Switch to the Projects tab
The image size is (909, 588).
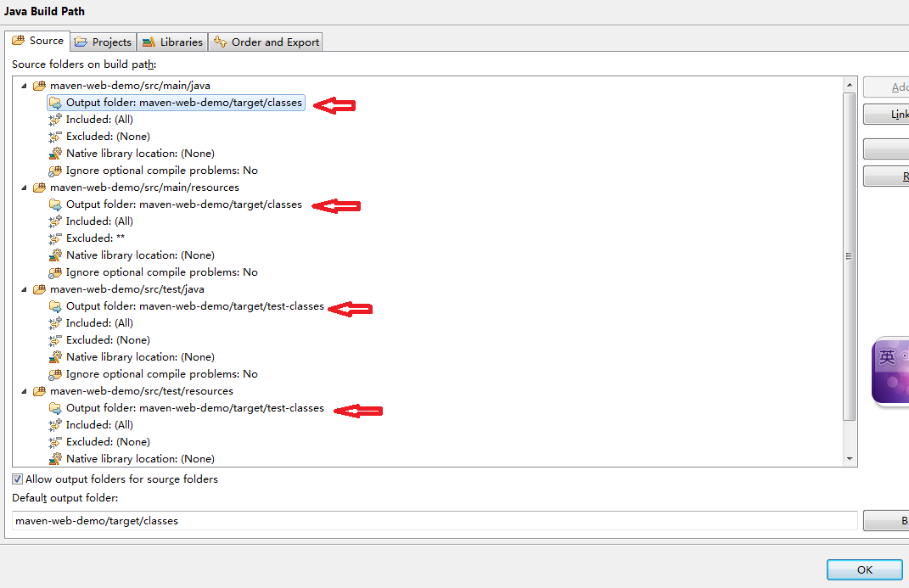tap(104, 42)
